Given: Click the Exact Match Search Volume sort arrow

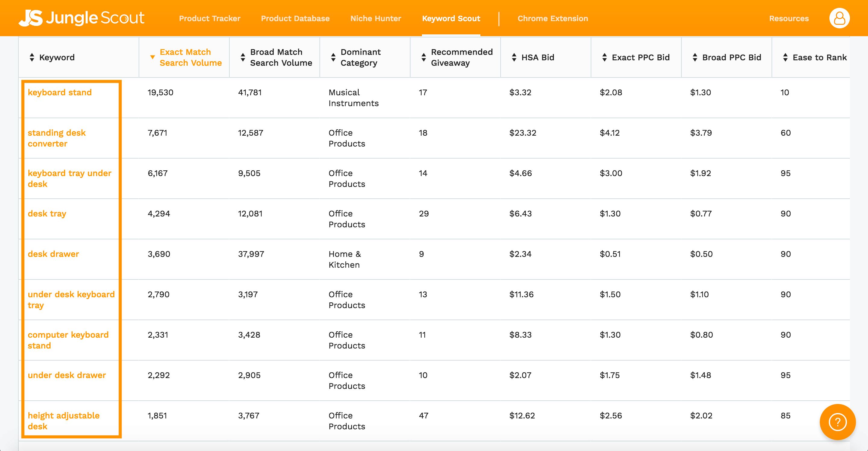Looking at the screenshot, I should [152, 57].
